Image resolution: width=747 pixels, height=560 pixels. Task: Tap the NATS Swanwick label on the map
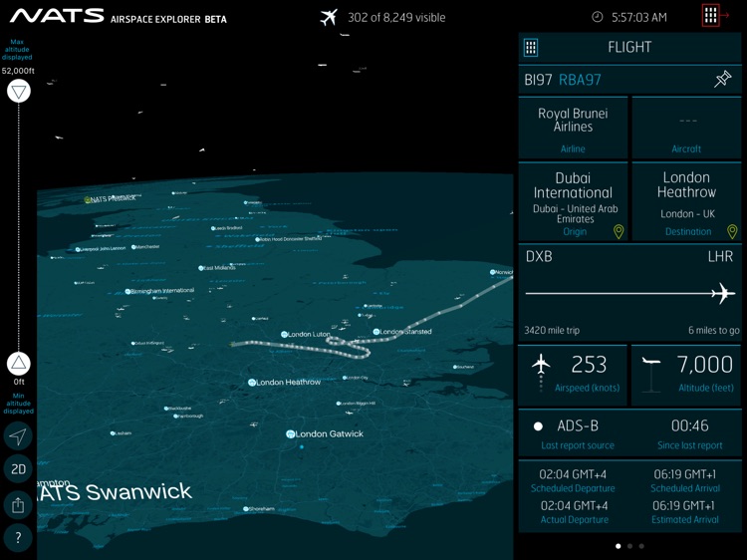click(x=115, y=492)
